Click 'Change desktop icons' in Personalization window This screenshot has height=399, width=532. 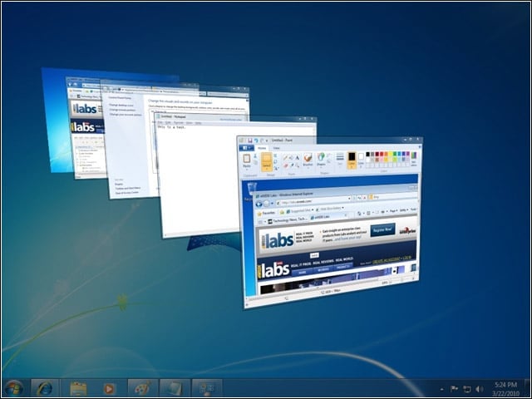click(121, 106)
